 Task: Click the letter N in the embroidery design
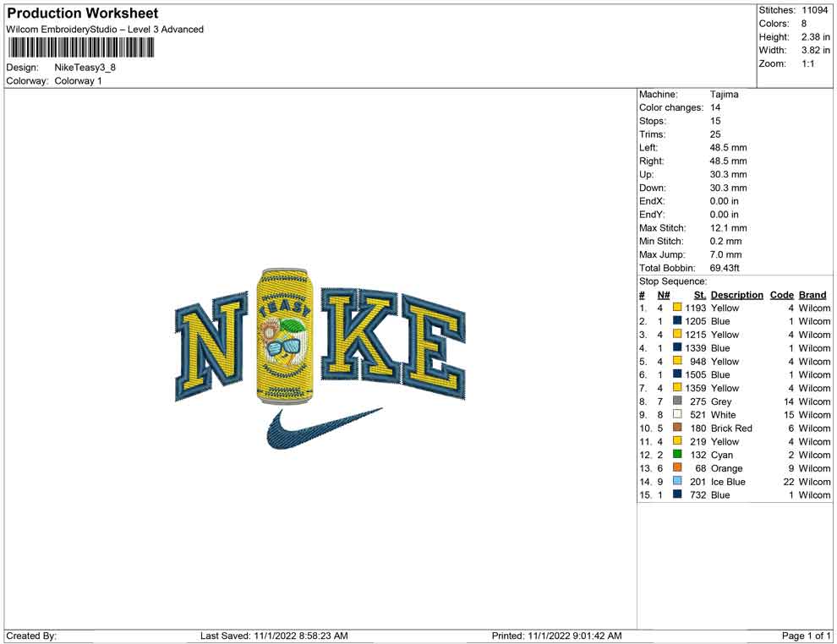click(212, 347)
